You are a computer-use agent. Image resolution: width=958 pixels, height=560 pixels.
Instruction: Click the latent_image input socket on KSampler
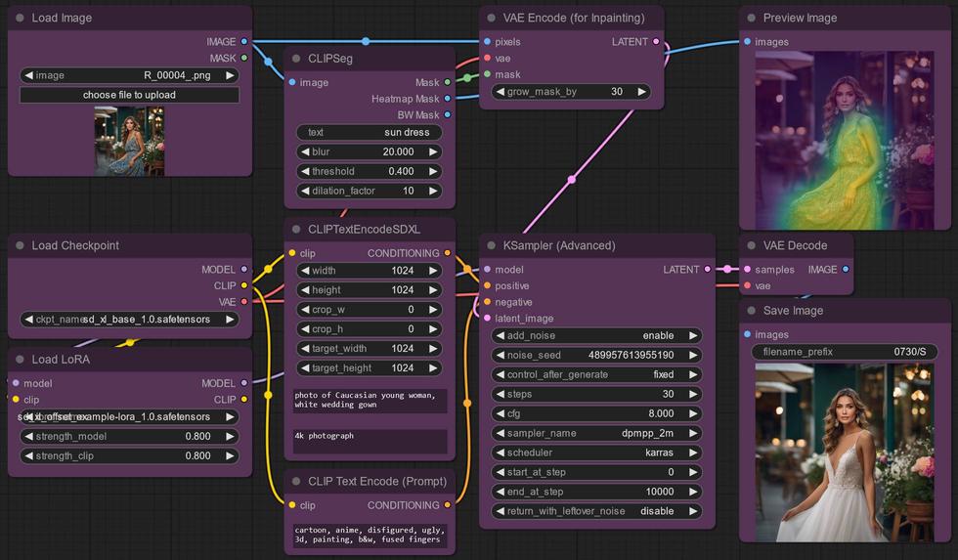tap(487, 319)
